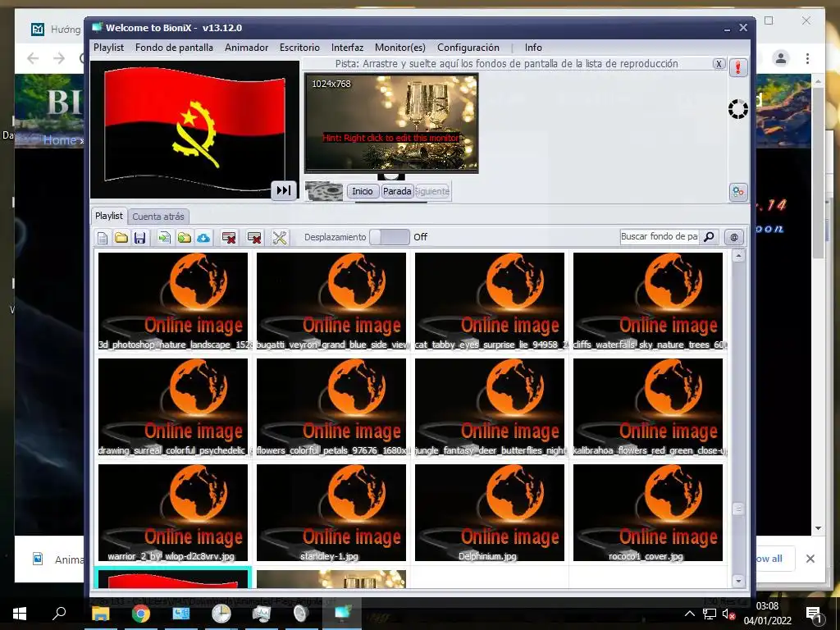
Task: Select the cat_tabby_eyes_surprise thumbnail
Action: [490, 301]
